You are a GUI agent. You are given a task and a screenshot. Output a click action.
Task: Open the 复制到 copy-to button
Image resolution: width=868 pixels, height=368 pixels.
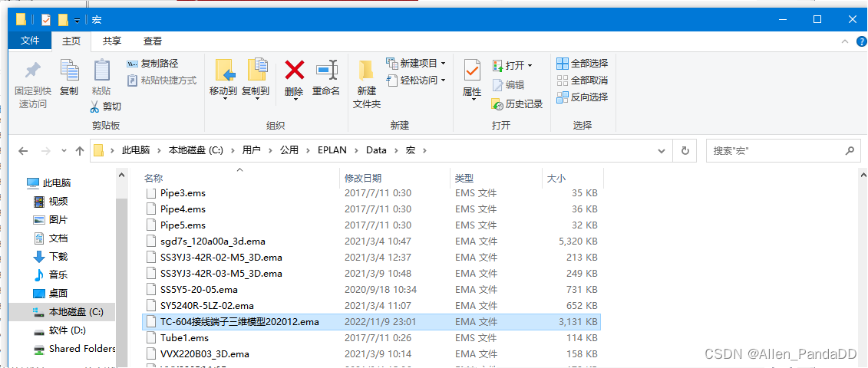[256, 79]
